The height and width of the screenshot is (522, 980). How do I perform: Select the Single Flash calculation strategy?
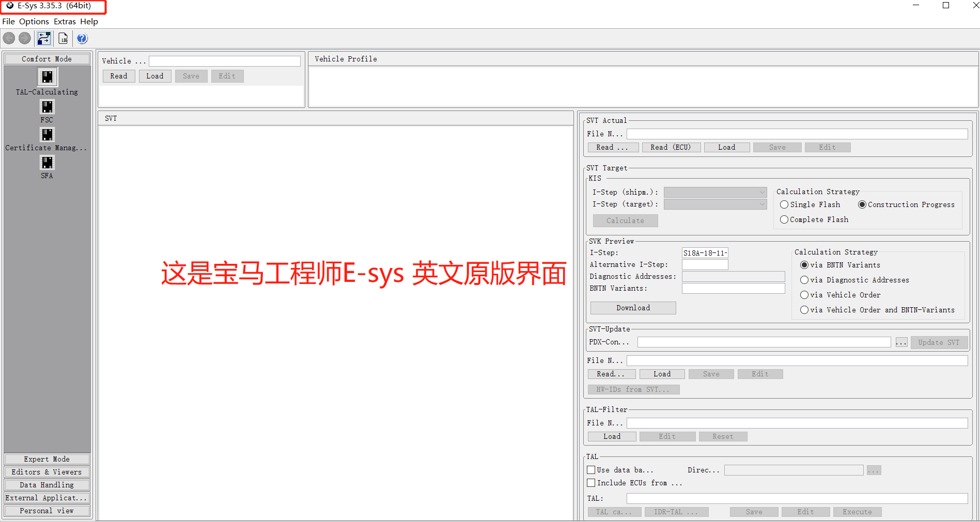784,204
